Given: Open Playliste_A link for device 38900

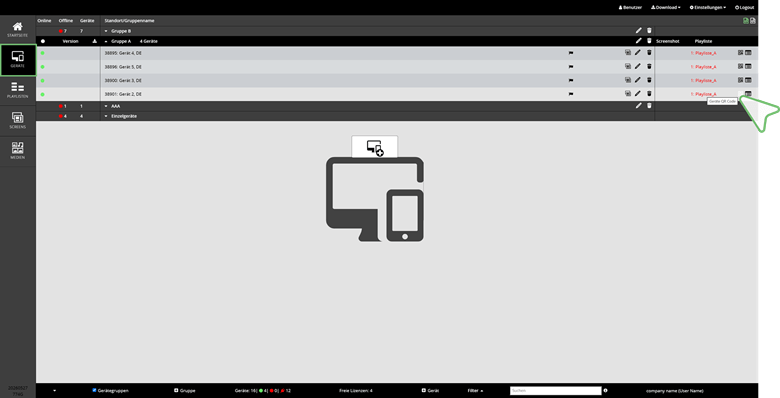Looking at the screenshot, I should coord(703,80).
